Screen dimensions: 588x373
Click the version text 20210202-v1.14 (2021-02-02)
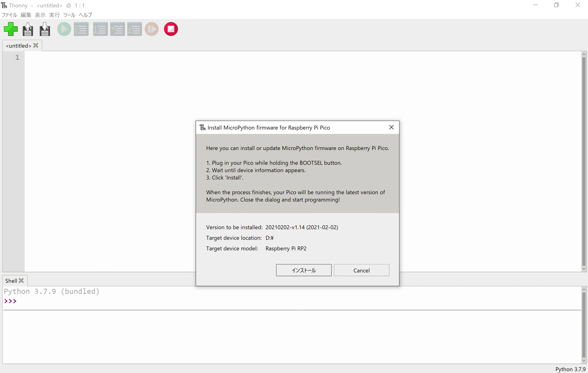302,227
